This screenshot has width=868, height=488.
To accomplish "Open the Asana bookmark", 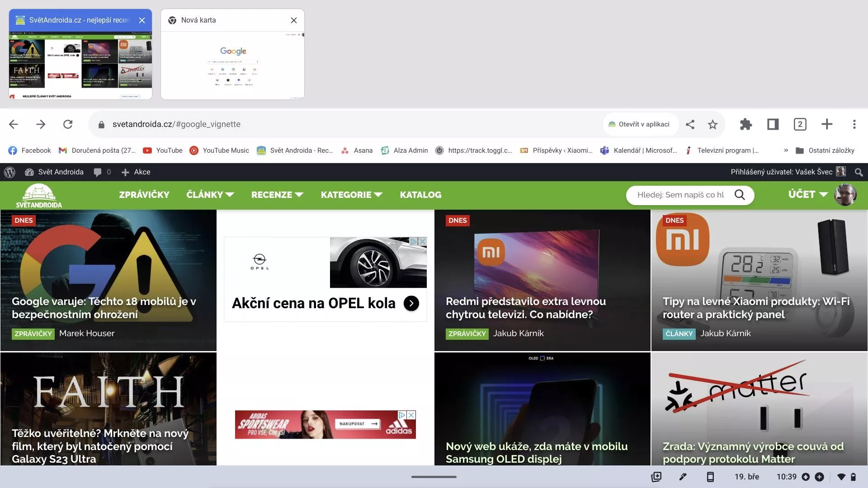I will pos(357,150).
